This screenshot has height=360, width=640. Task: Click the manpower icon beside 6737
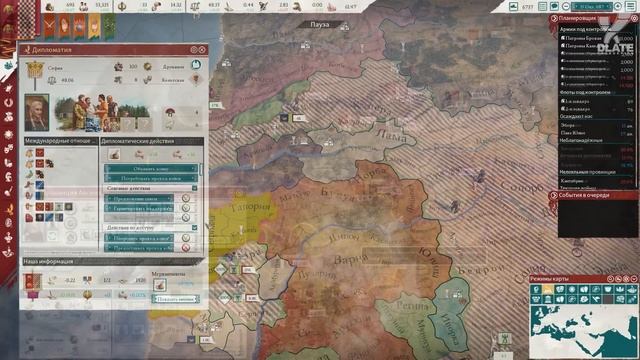pos(513,7)
